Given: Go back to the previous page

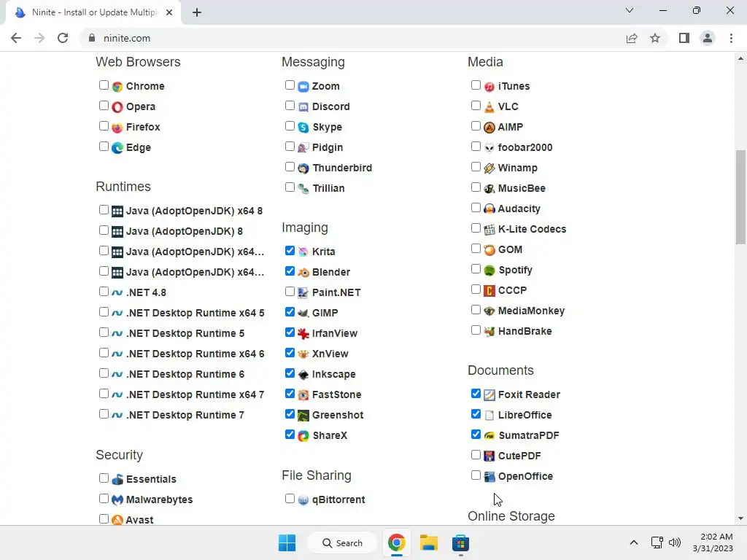Looking at the screenshot, I should click(x=16, y=38).
